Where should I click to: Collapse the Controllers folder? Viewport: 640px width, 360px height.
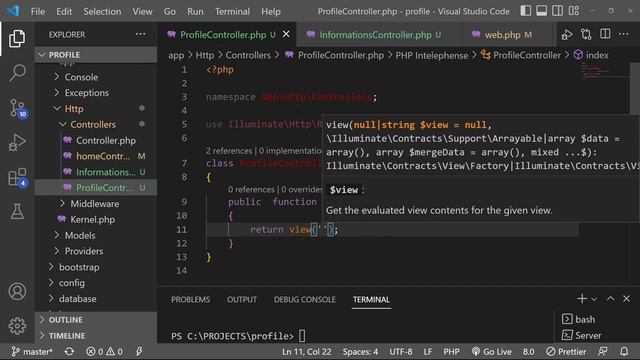coord(96,124)
